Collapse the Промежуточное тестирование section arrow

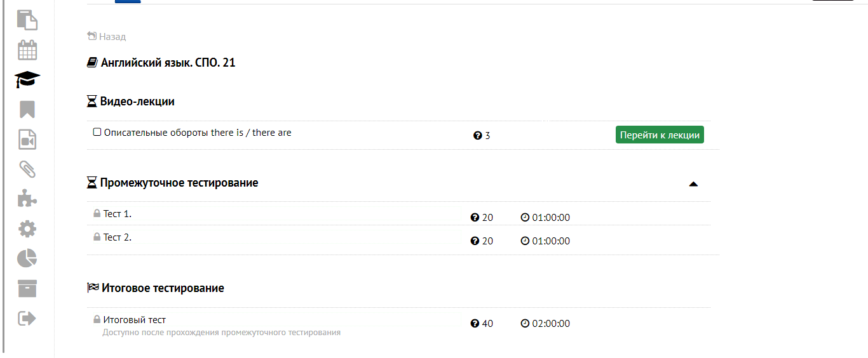(693, 184)
